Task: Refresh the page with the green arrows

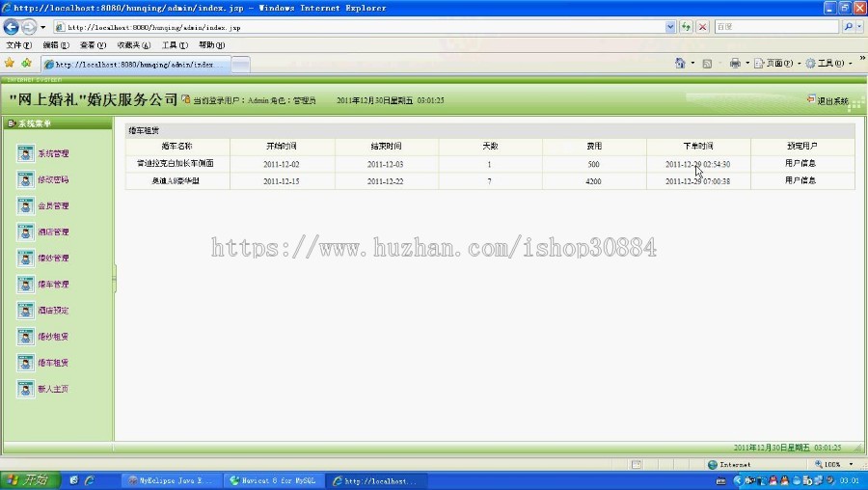Action: 686,27
